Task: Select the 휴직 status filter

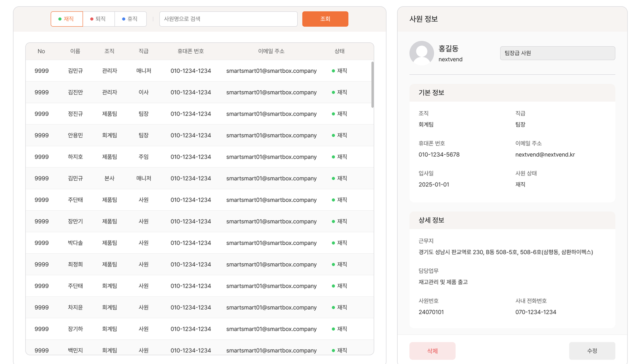Action: pyautogui.click(x=131, y=19)
